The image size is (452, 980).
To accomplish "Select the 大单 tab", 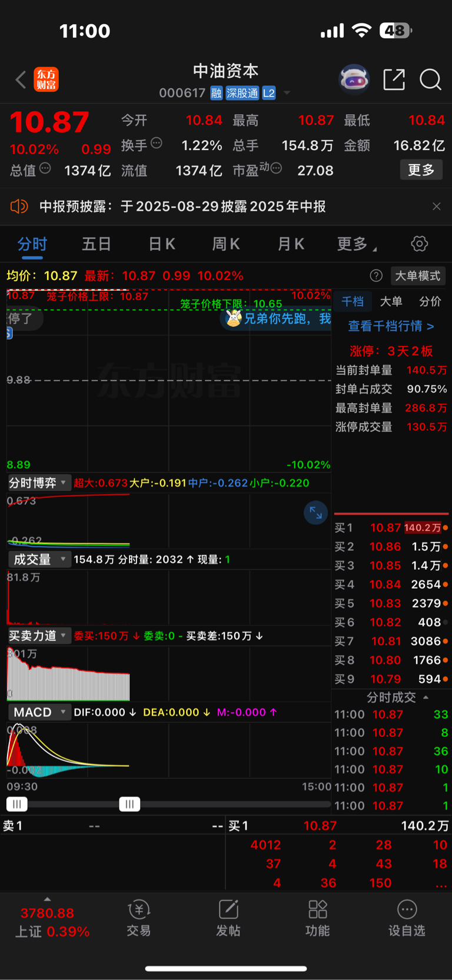I will 391,301.
